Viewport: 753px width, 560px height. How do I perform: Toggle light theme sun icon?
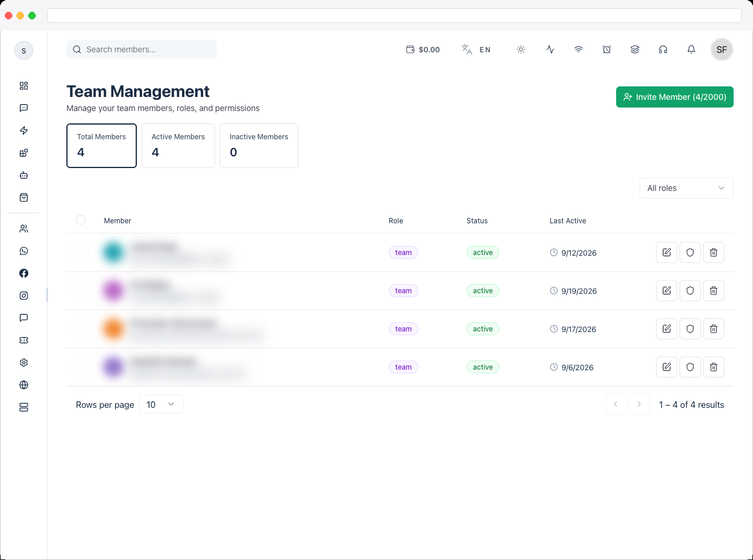point(521,49)
